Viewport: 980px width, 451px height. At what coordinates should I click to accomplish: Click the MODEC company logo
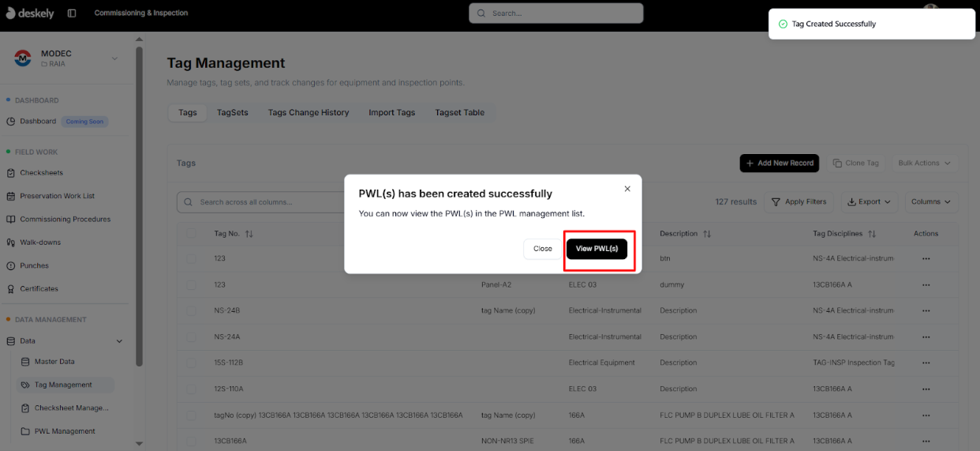(23, 58)
